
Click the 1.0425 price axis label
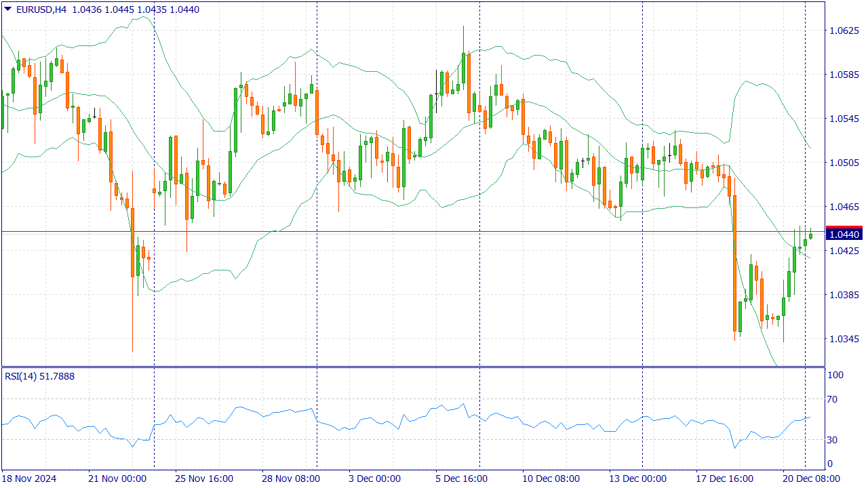[845, 251]
